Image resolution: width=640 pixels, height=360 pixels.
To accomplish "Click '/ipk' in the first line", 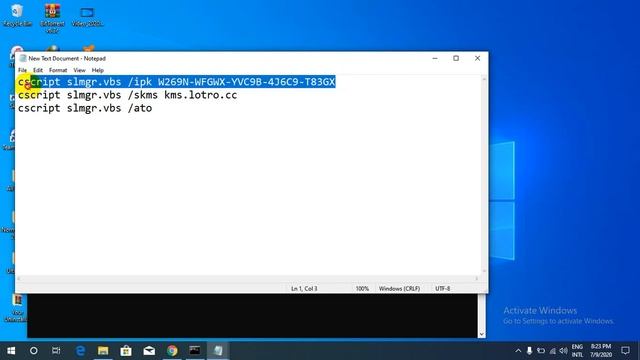I will point(140,82).
